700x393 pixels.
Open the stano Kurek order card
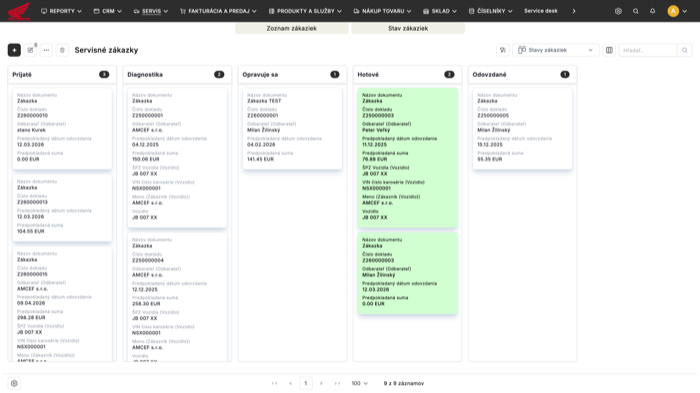[x=62, y=129]
